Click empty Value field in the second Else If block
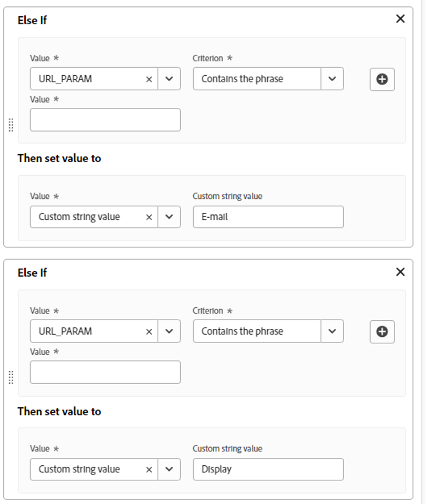 coord(105,372)
